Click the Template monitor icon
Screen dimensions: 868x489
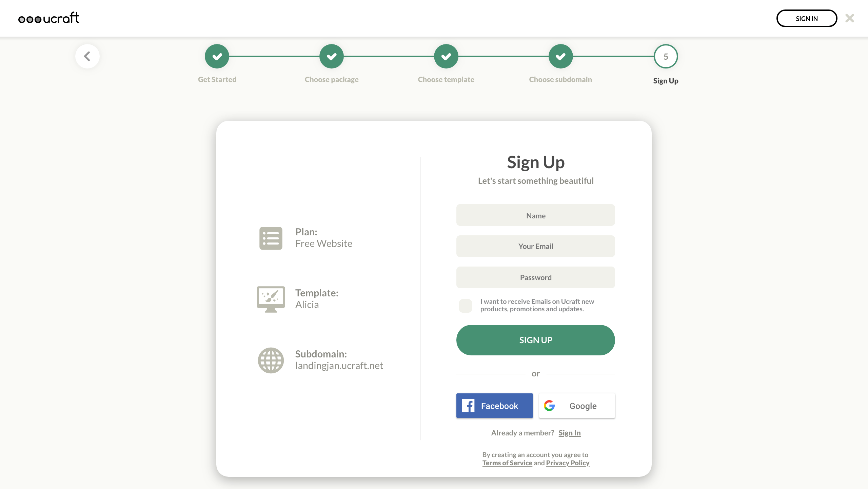271,299
